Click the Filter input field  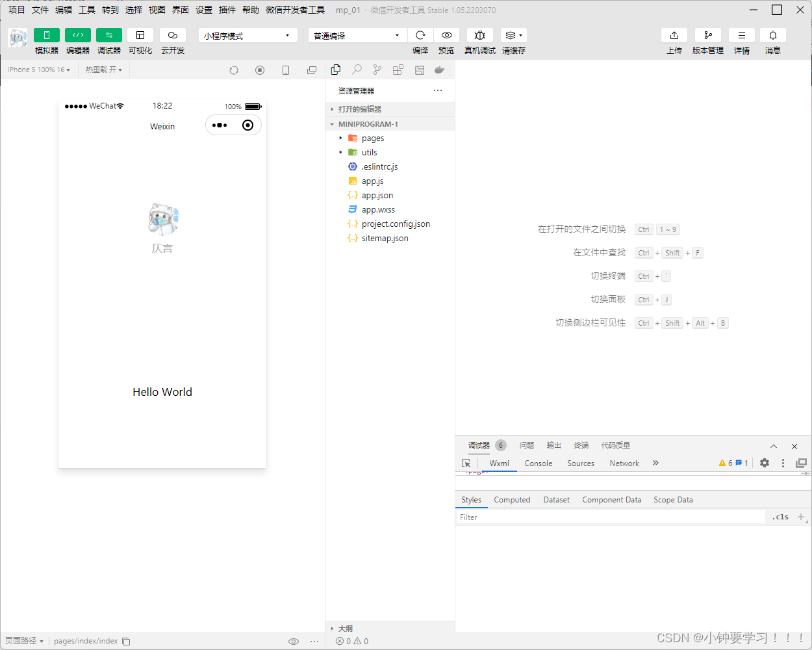(x=609, y=517)
